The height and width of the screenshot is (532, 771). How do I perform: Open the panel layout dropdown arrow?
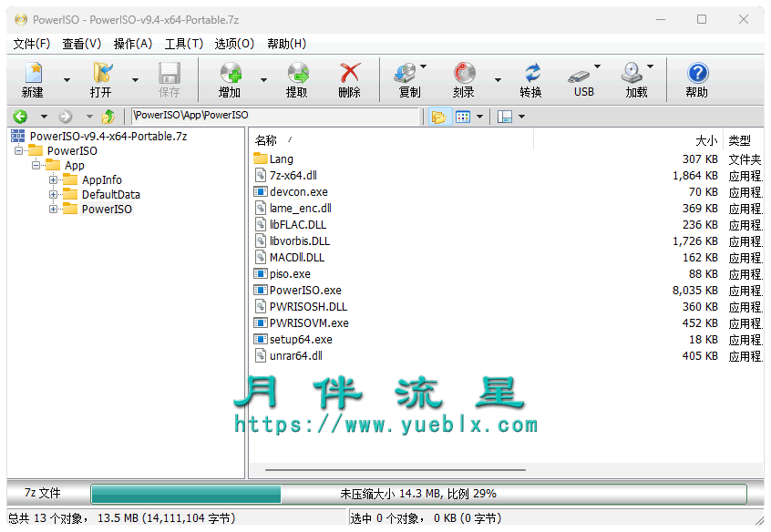point(521,117)
